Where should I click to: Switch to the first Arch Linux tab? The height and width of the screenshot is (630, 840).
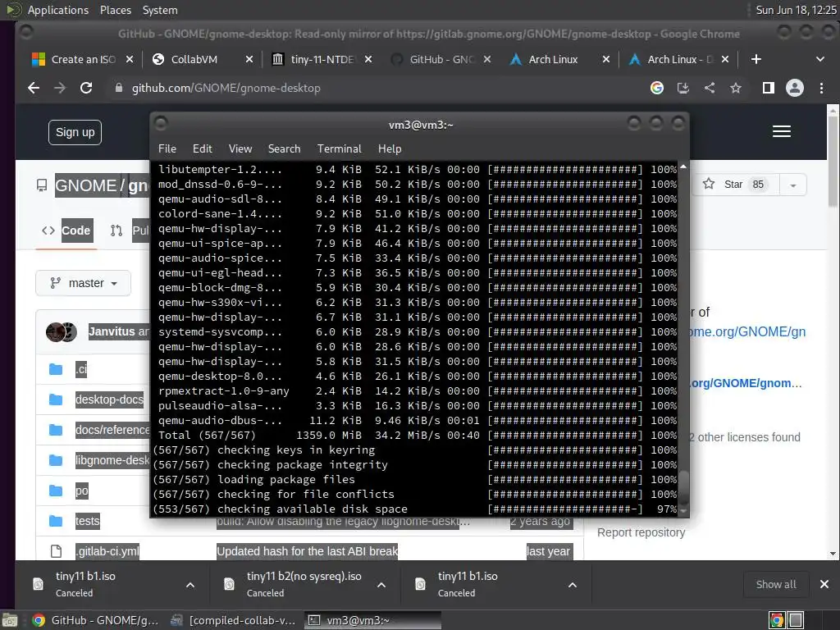[559, 59]
